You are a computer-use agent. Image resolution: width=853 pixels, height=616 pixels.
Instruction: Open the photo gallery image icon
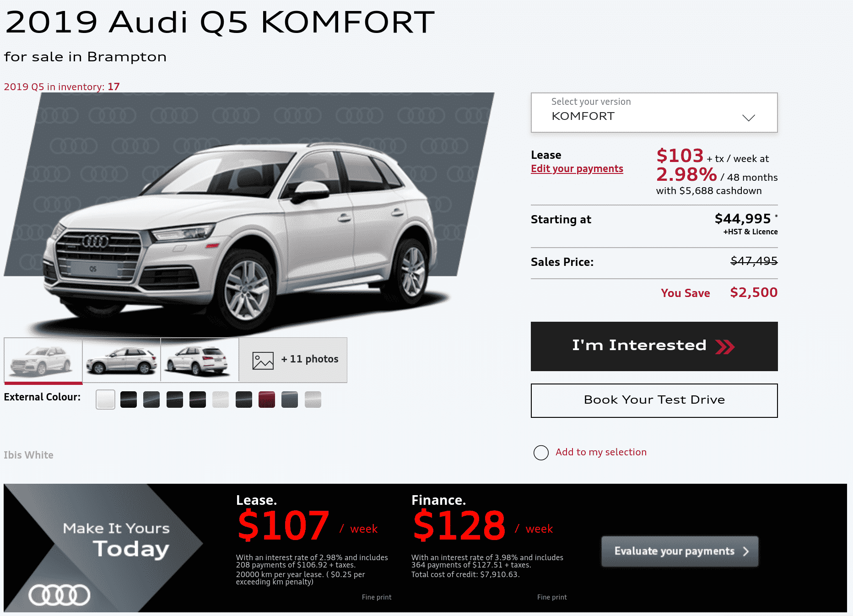click(263, 361)
